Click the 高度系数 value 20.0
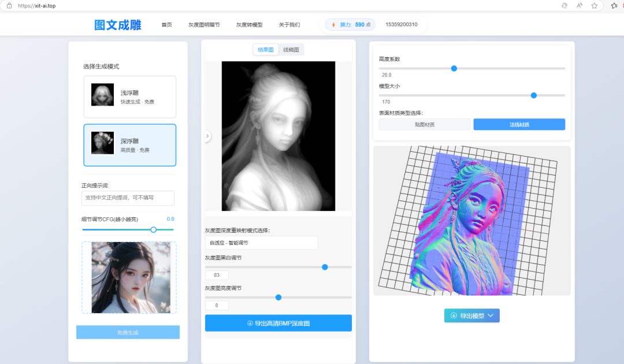This screenshot has height=364, width=624. point(387,75)
